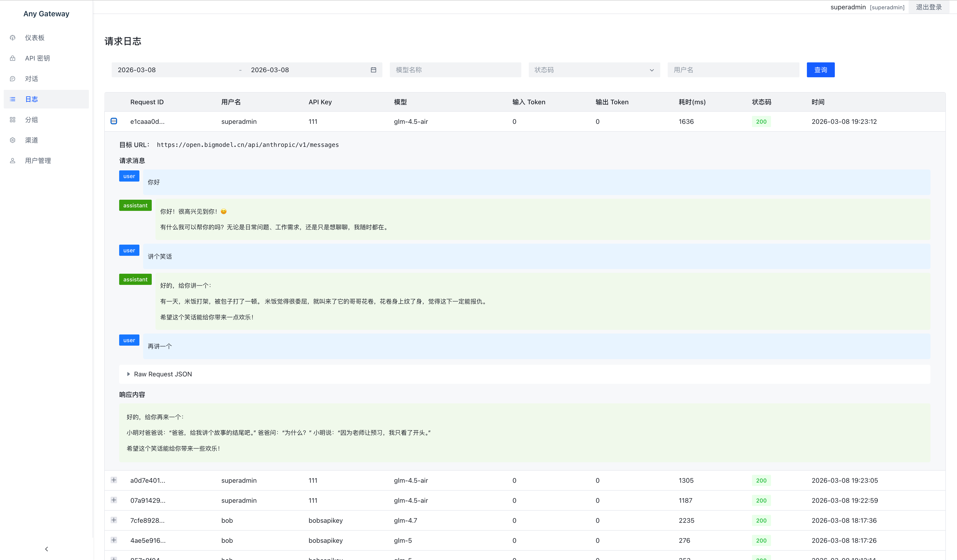Click the 时间 column header
Image resolution: width=957 pixels, height=560 pixels.
coord(818,102)
